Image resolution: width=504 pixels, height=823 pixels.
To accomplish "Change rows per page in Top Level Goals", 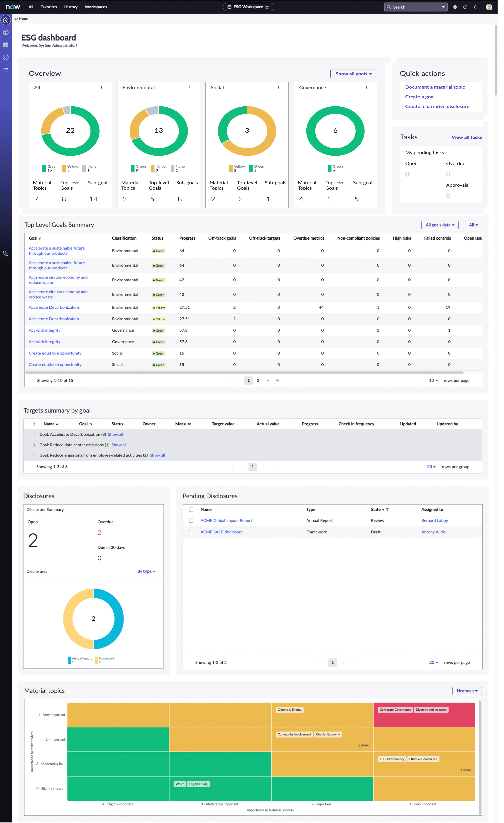I will point(434,380).
